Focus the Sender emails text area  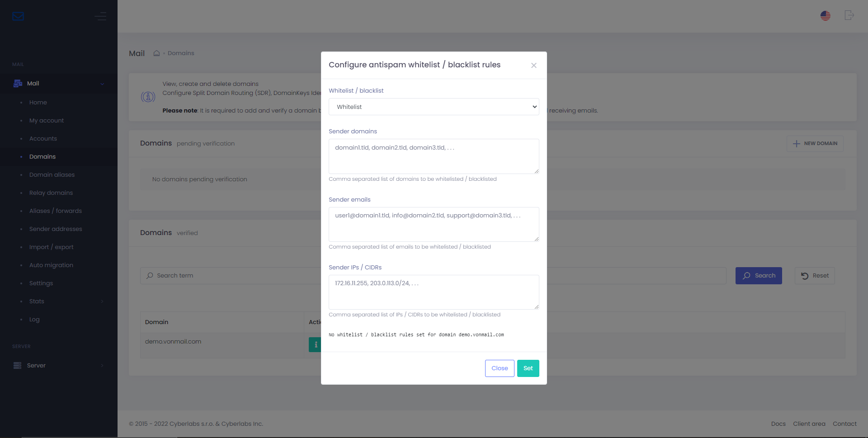click(434, 224)
